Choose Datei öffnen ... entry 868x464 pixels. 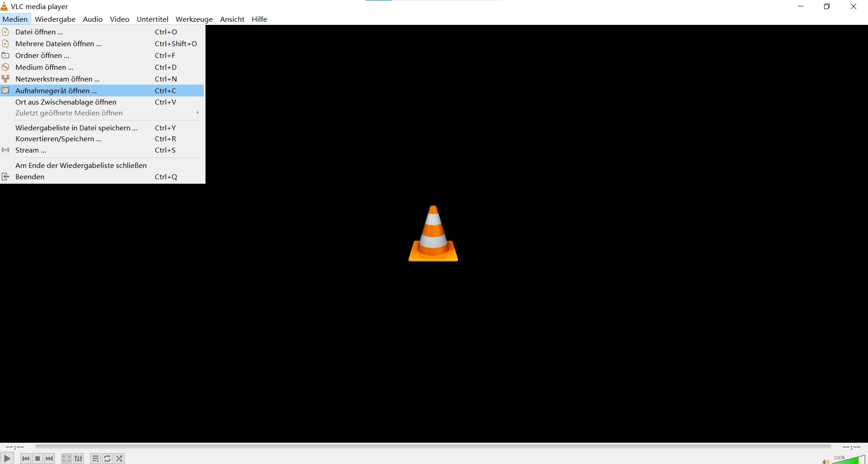click(102, 32)
